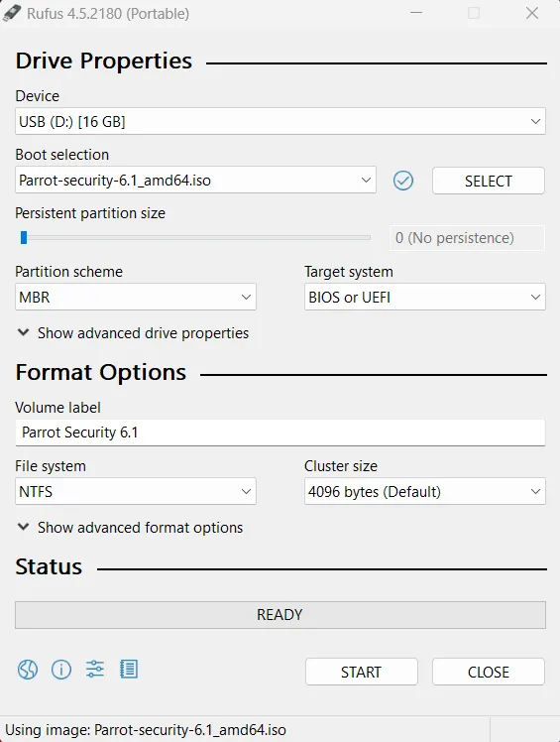The image size is (560, 742).
Task: Click the checksum checkmark icon
Action: click(403, 181)
